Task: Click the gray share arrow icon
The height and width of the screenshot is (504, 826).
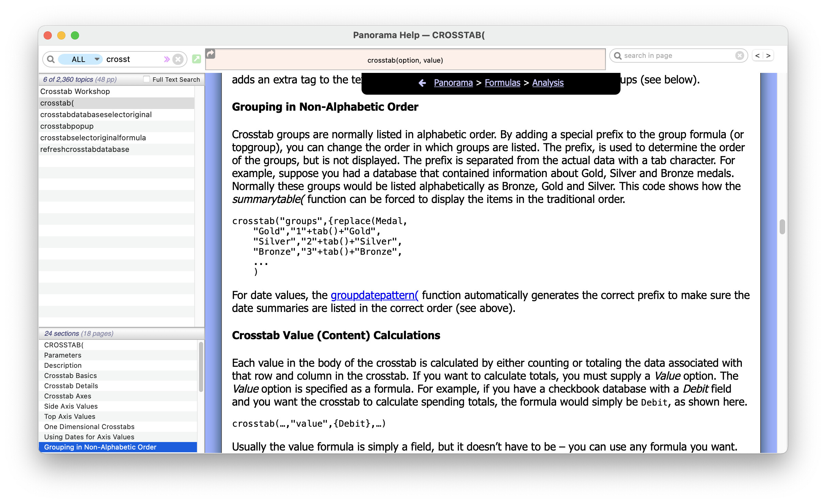Action: [x=211, y=53]
